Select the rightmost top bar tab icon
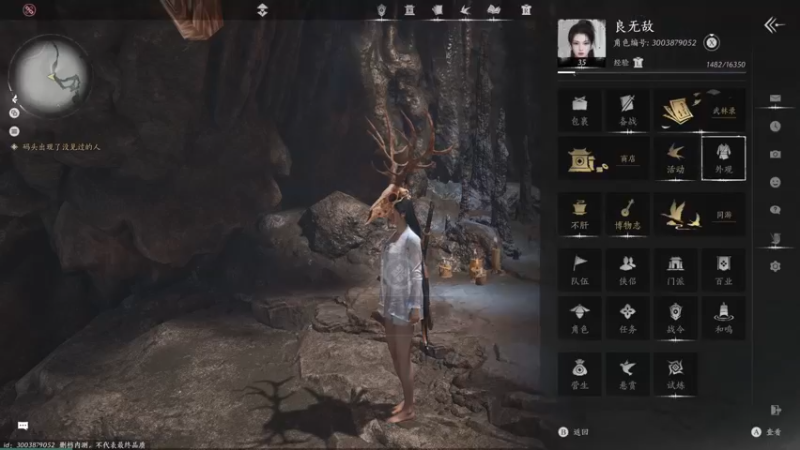This screenshot has width=800, height=450. 526,10
